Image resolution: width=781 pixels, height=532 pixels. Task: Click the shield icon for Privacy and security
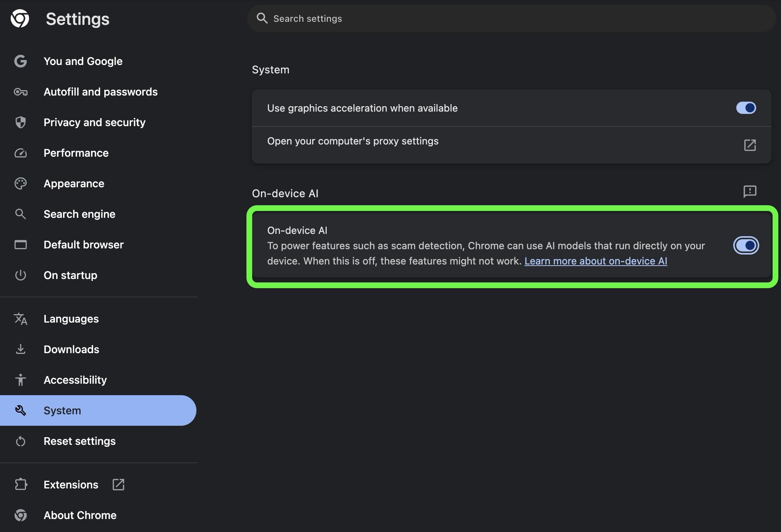[21, 122]
